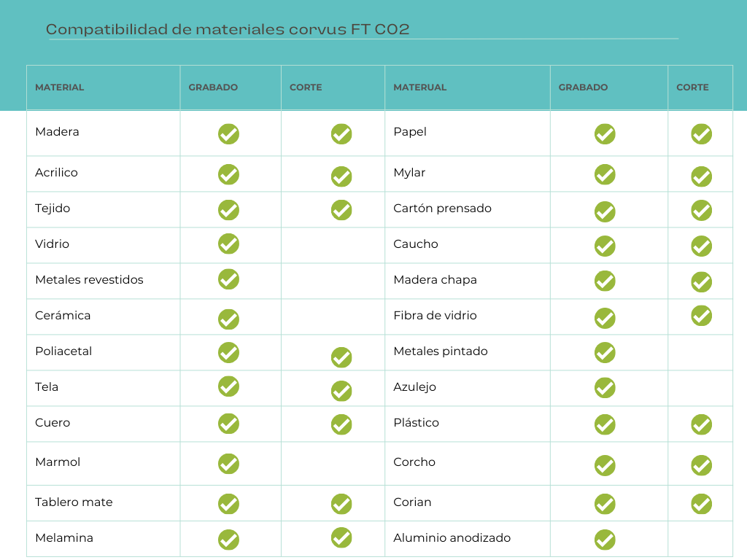Click the Cuero Corte checkmark
747x560 pixels.
tap(341, 424)
